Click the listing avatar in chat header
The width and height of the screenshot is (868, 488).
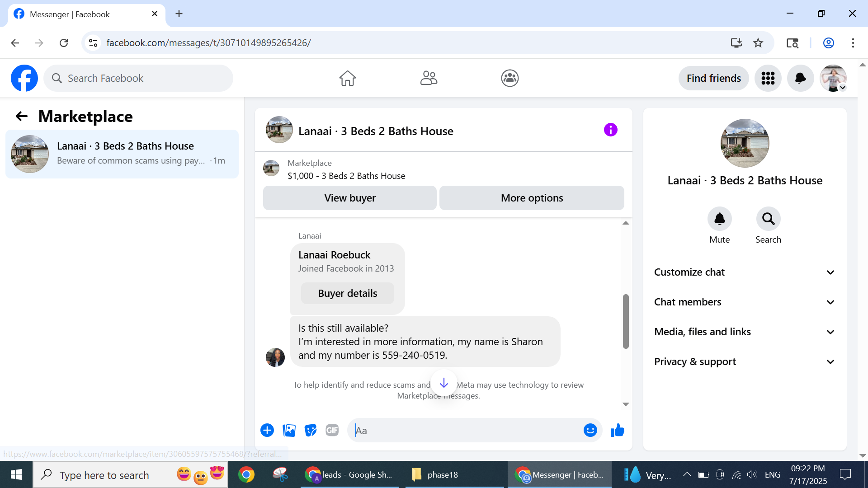click(x=279, y=130)
